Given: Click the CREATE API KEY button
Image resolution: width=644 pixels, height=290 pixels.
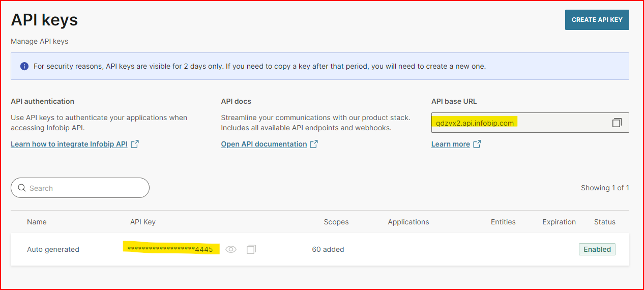Looking at the screenshot, I should (x=597, y=20).
